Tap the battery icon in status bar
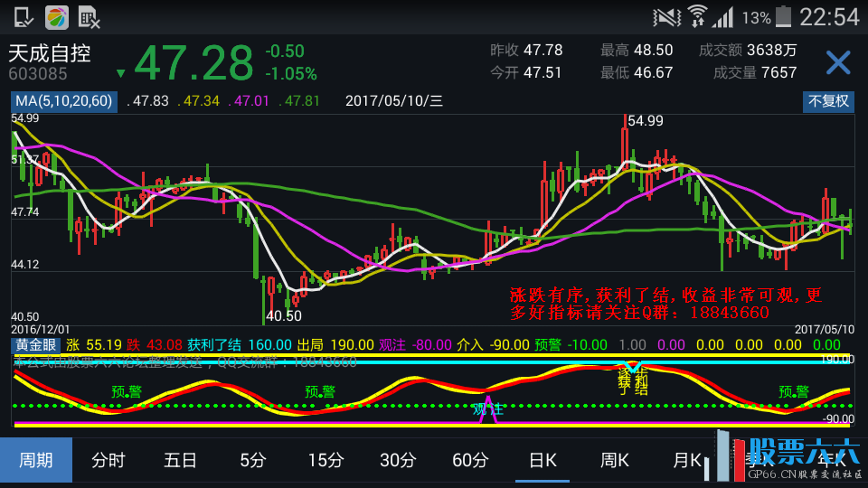Viewport: 868px width, 488px height. (x=783, y=16)
